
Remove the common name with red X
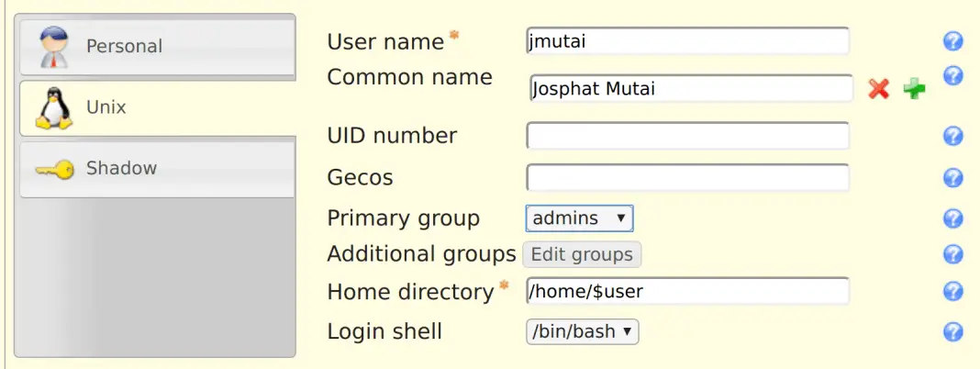[x=879, y=88]
